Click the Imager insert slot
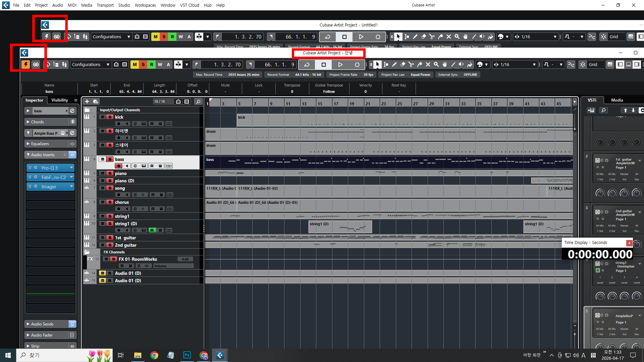 50,187
